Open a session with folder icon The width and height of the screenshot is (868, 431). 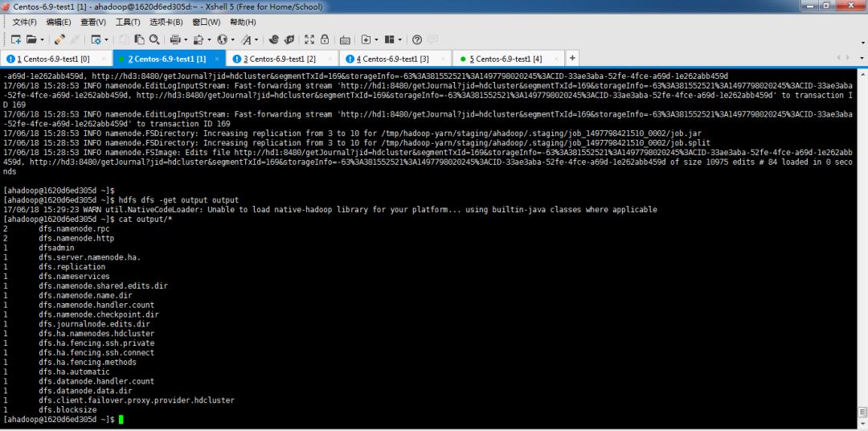[31, 39]
